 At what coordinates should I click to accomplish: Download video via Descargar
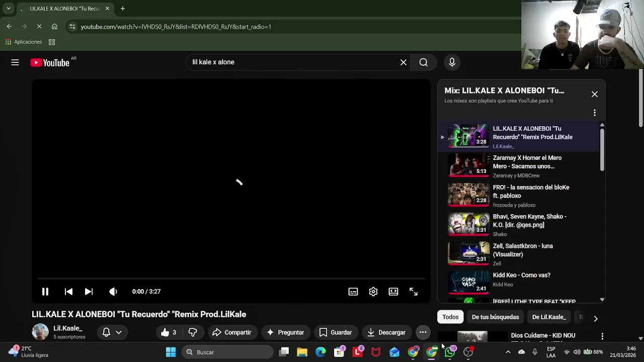click(x=386, y=332)
